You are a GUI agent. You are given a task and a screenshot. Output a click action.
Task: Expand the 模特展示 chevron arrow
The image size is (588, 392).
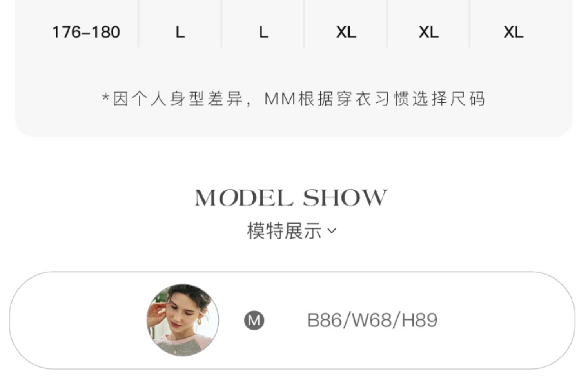332,231
